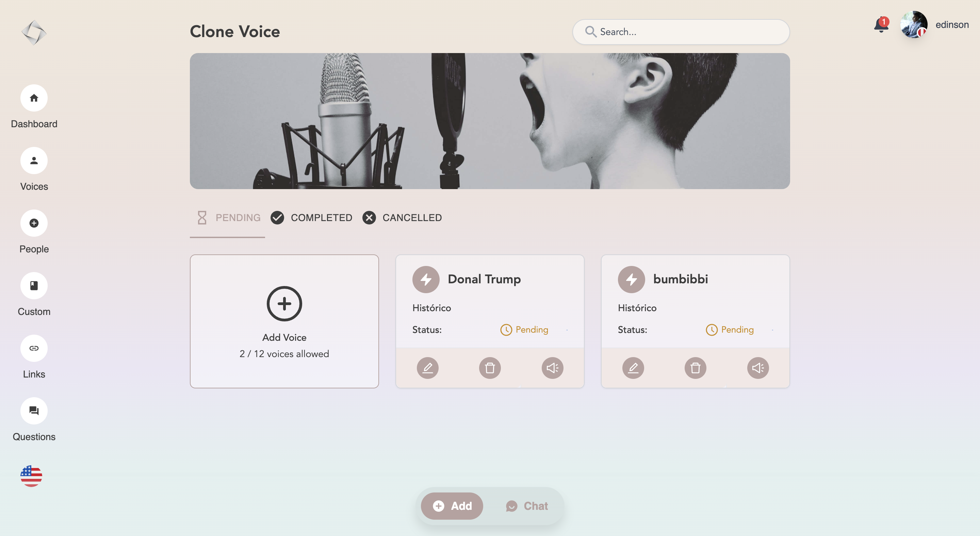Click the delete icon on bumbibbi card

point(696,368)
